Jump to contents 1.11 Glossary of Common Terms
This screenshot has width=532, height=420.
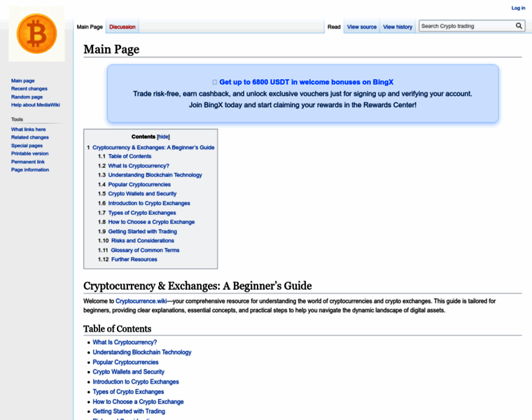click(145, 250)
